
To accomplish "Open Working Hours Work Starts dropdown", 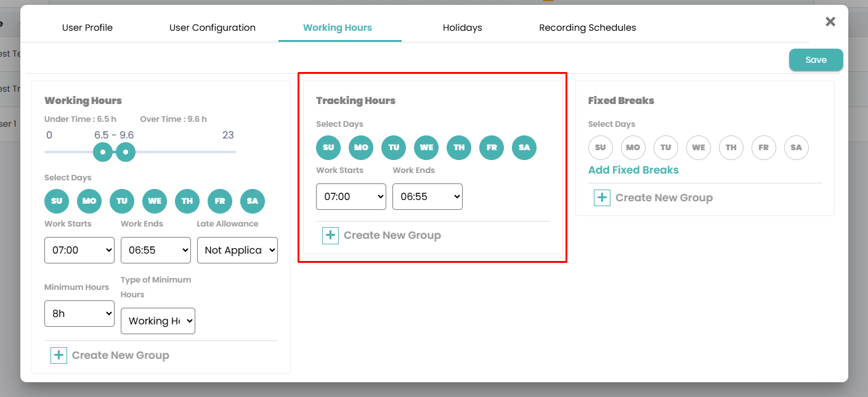I will [x=79, y=250].
